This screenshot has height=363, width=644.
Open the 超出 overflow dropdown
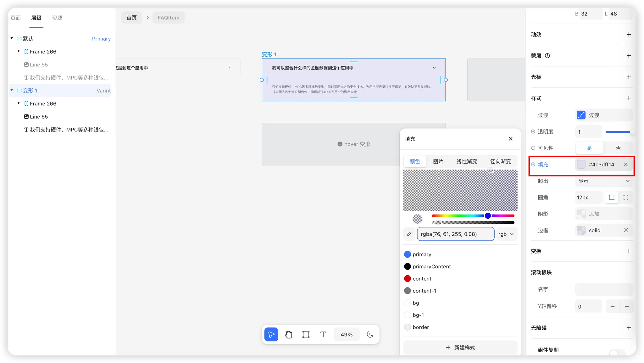[603, 181]
